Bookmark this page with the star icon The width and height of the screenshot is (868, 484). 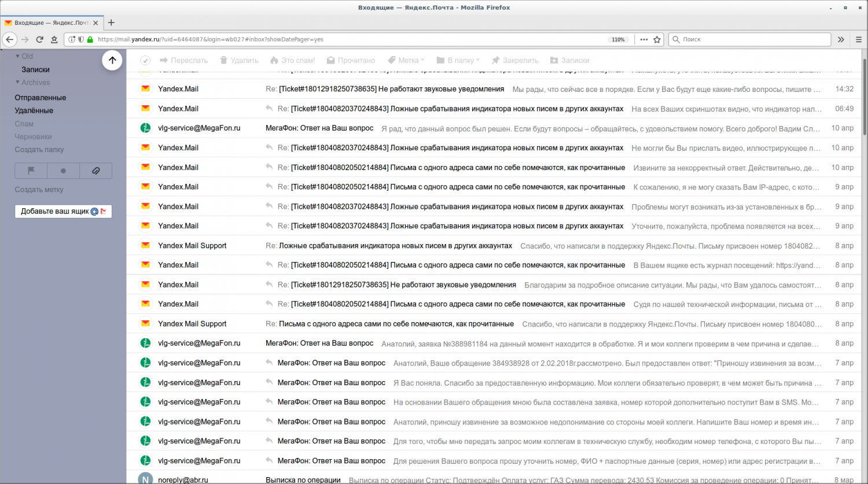tap(657, 39)
